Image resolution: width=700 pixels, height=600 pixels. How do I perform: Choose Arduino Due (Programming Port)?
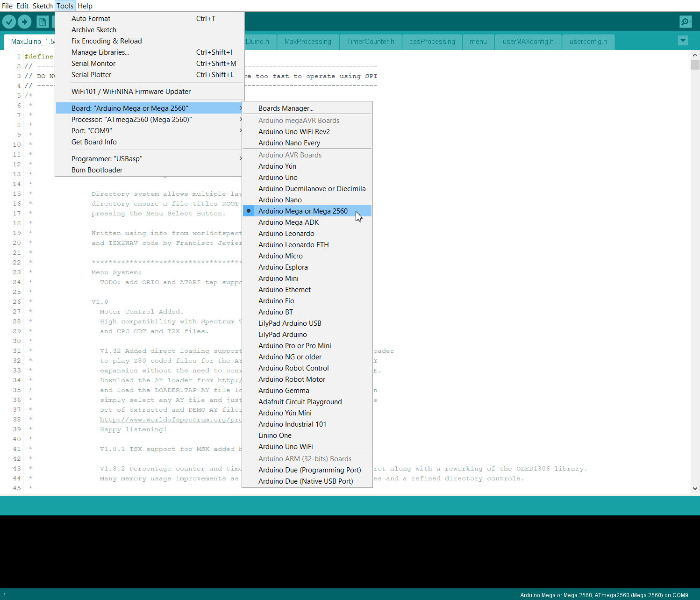[x=307, y=470]
